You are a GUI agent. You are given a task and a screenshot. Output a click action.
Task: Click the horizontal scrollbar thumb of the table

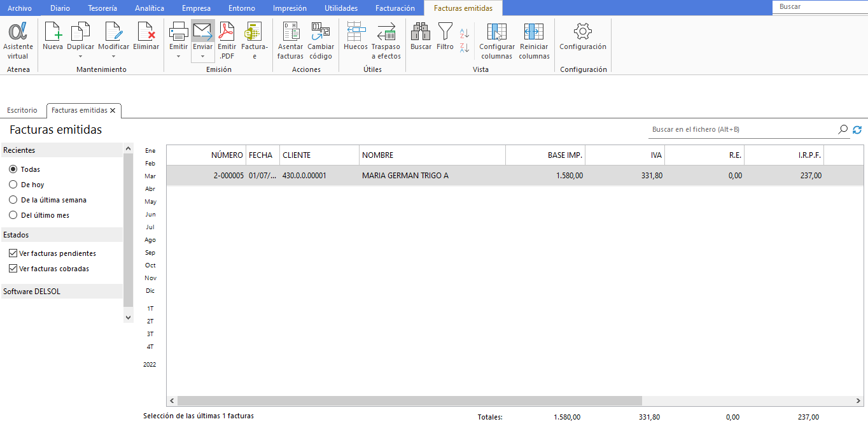(x=410, y=401)
